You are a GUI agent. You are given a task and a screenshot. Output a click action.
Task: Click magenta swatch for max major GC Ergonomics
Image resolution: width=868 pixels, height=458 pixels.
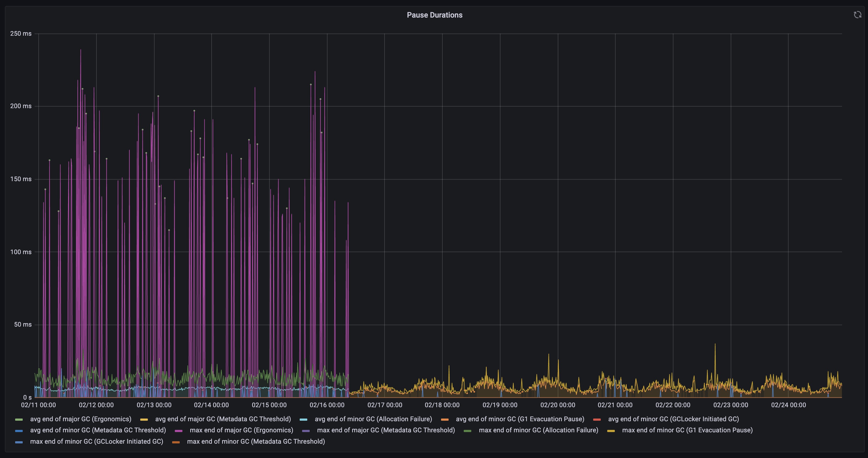point(179,430)
